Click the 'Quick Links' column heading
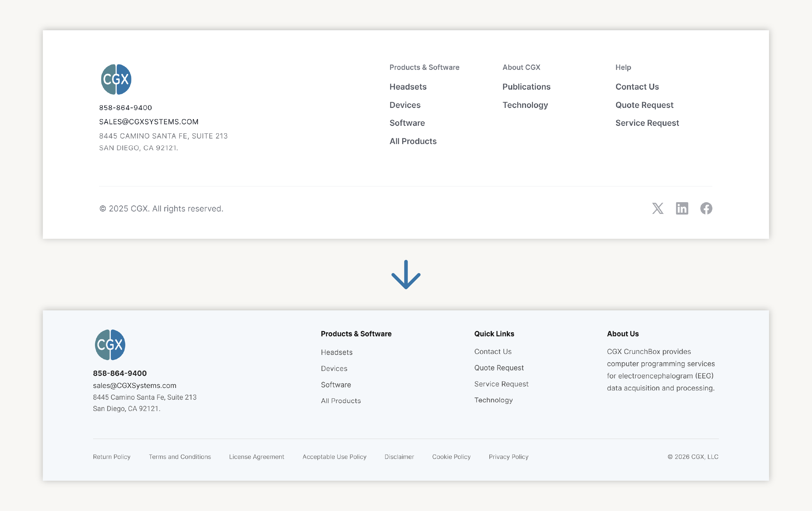The width and height of the screenshot is (812, 511). click(x=494, y=334)
